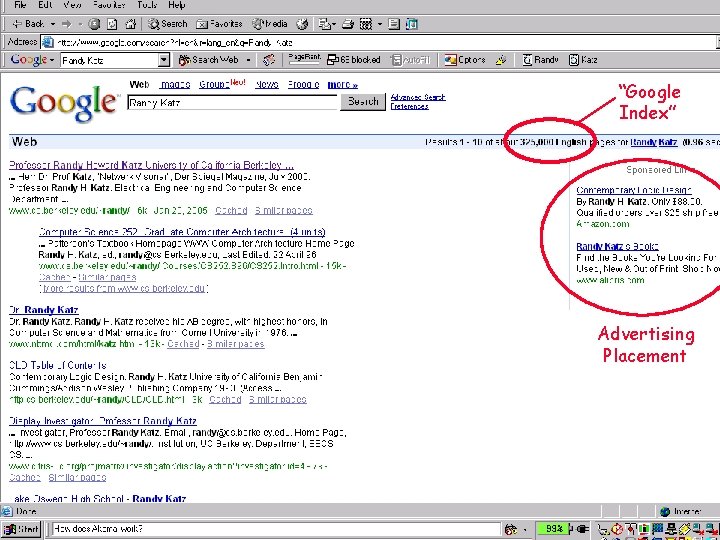Open the Favorites toolbar button
Screen dimensions: 720x540
point(219,24)
